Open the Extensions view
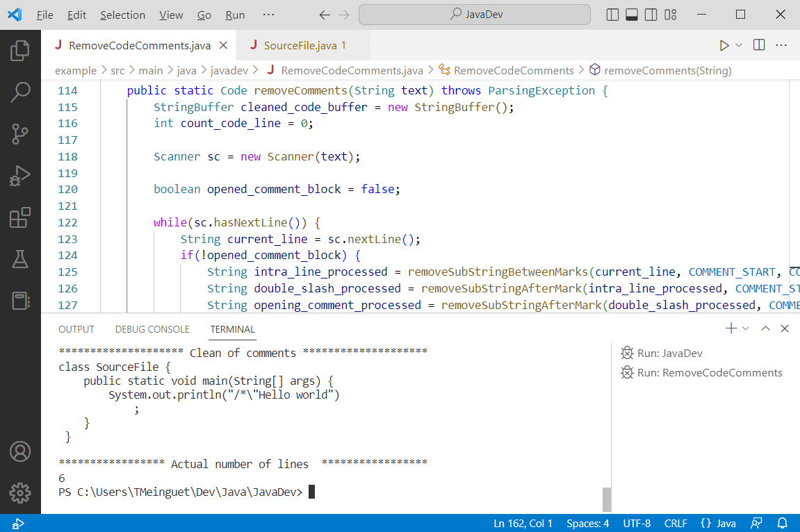 pos(20,217)
